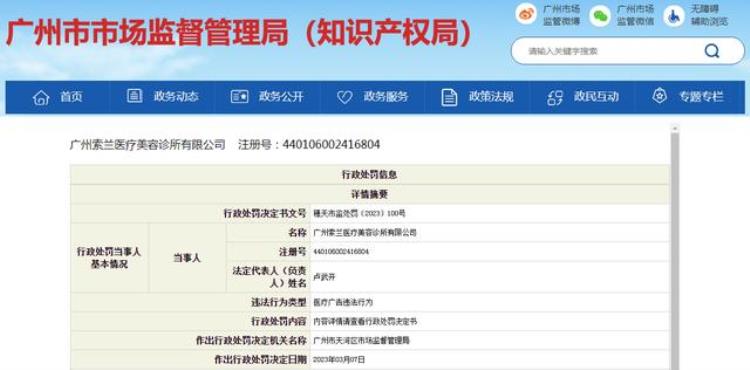Image resolution: width=750 pixels, height=370 pixels.
Task: Click the 无障碍辅助浏览 text link
Action: pos(709,15)
